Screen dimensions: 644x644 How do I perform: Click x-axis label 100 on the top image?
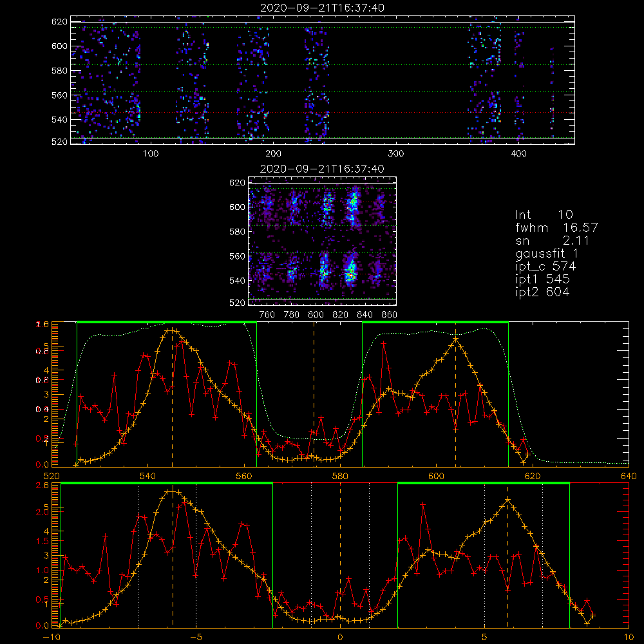pyautogui.click(x=151, y=154)
